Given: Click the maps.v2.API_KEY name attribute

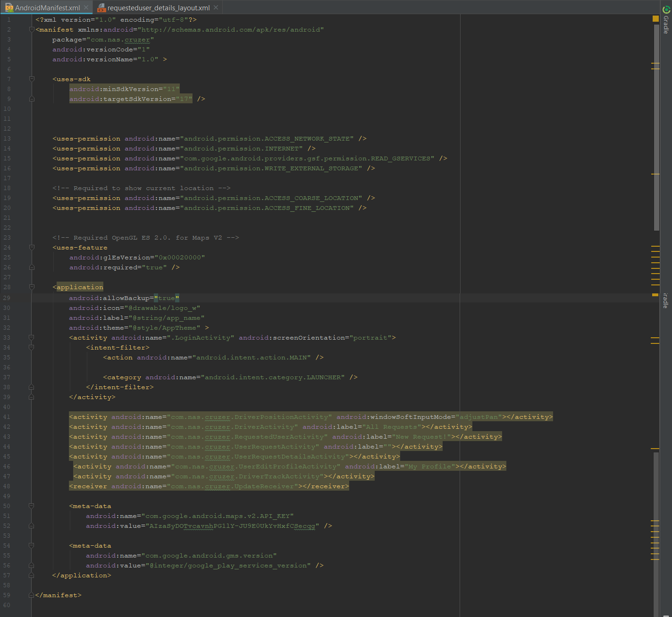Looking at the screenshot, I should (190, 516).
